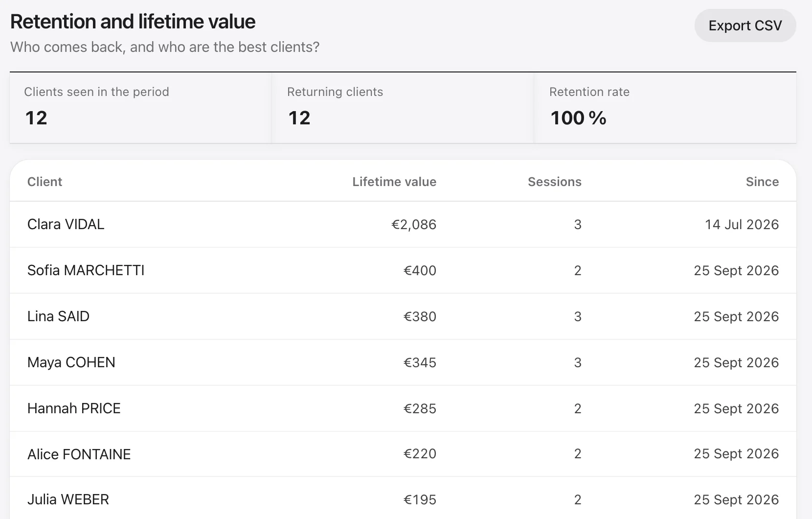Select the €345 lifetime value cell

[x=420, y=362]
